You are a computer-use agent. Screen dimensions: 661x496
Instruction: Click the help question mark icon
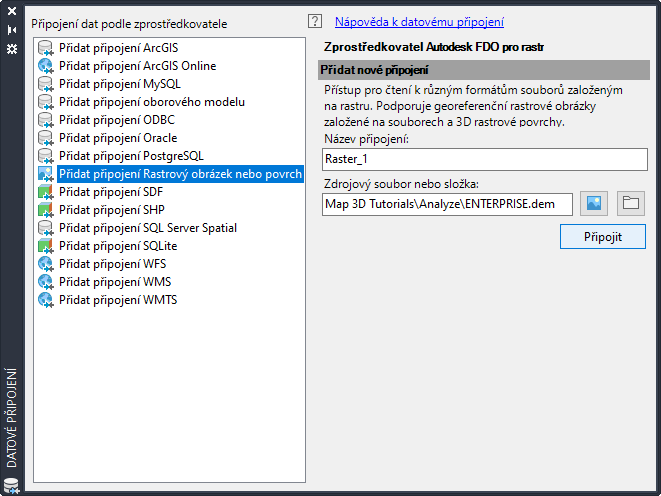click(x=316, y=21)
